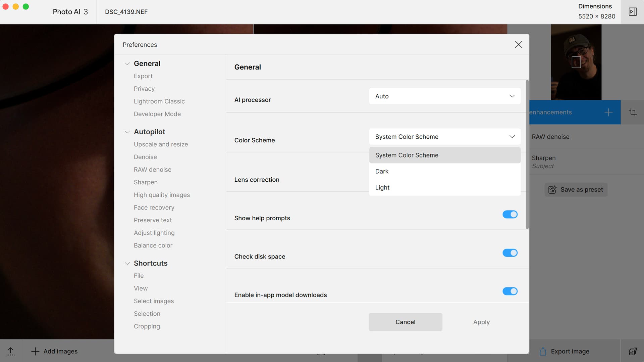
Task: Click the Save as preset icon
Action: point(552,189)
